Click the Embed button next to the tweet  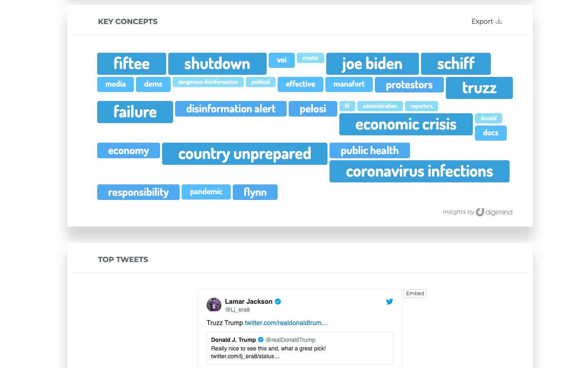click(415, 293)
